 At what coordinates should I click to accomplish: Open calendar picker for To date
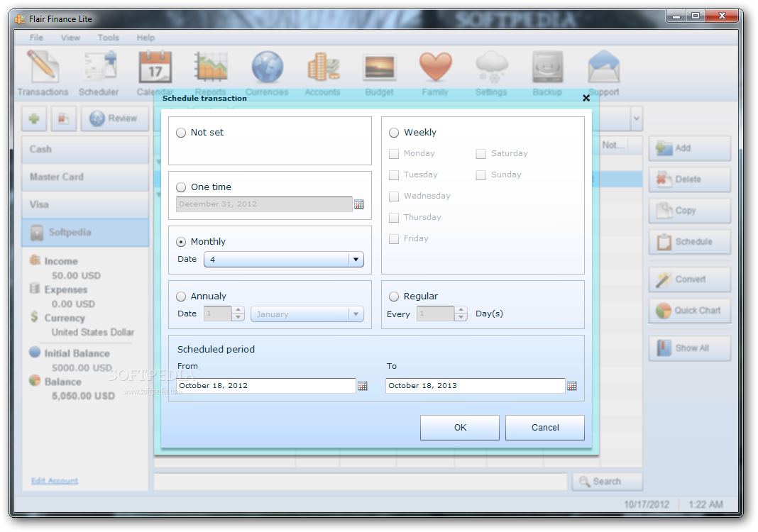pyautogui.click(x=572, y=386)
